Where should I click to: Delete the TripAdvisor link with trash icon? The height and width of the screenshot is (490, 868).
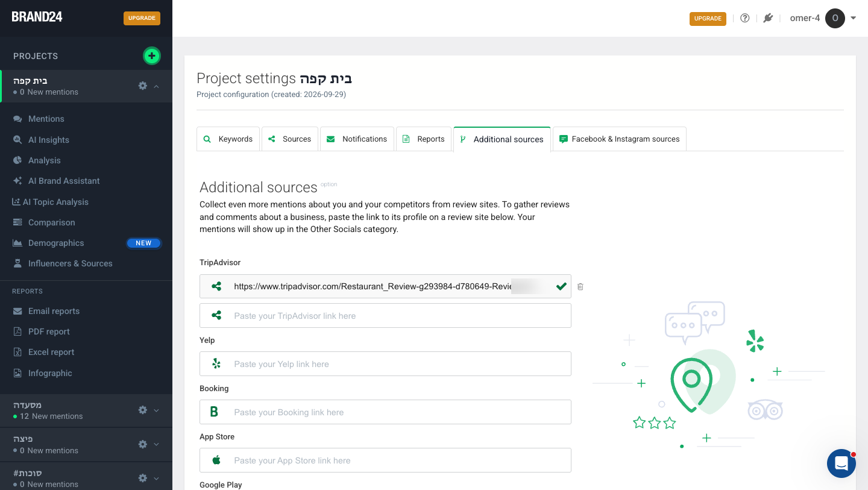(x=580, y=287)
